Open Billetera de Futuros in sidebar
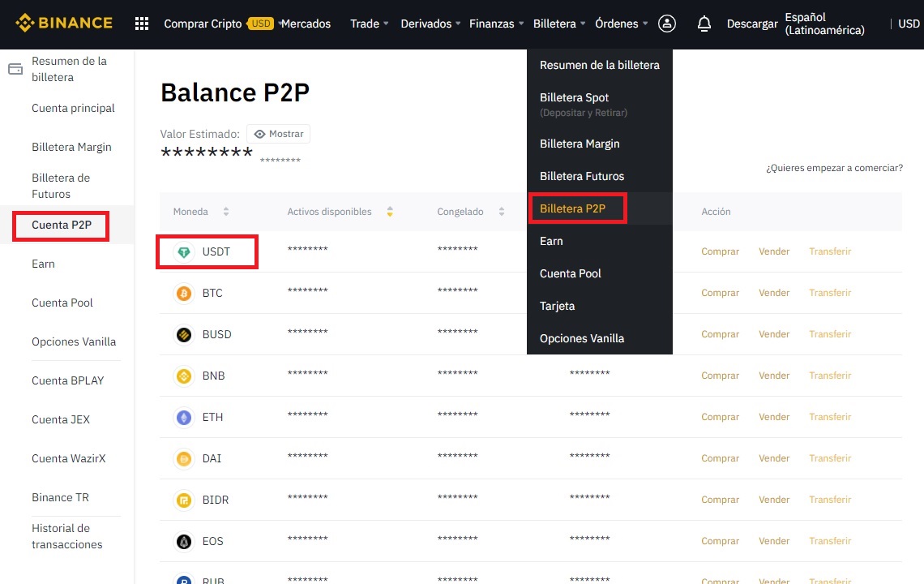Screen dimensions: 924x584 (61, 186)
